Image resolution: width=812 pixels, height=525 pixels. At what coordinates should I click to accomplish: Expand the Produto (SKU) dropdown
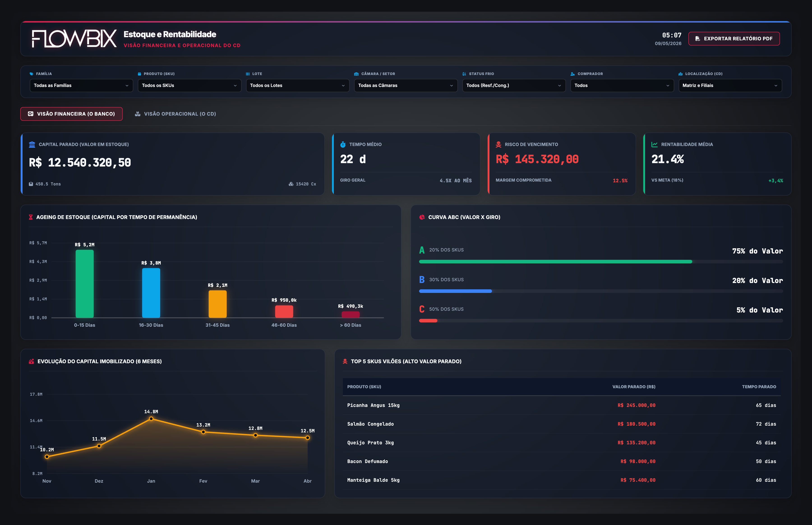[189, 86]
